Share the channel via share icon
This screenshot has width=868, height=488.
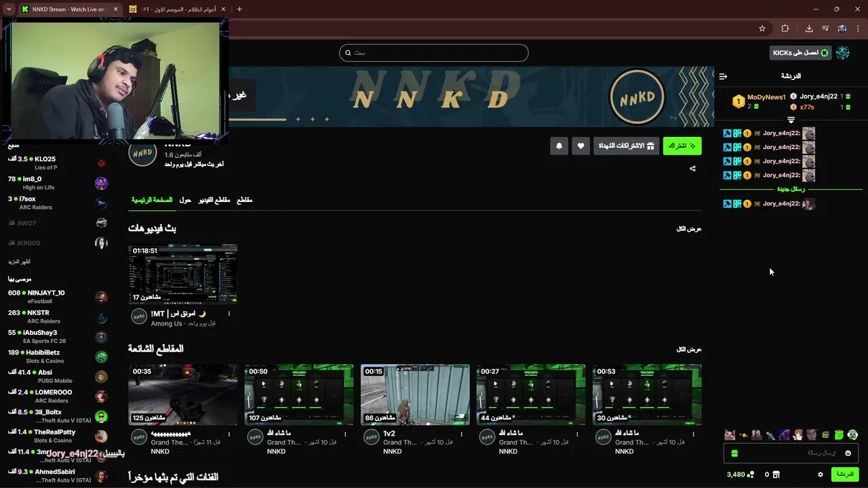point(692,169)
